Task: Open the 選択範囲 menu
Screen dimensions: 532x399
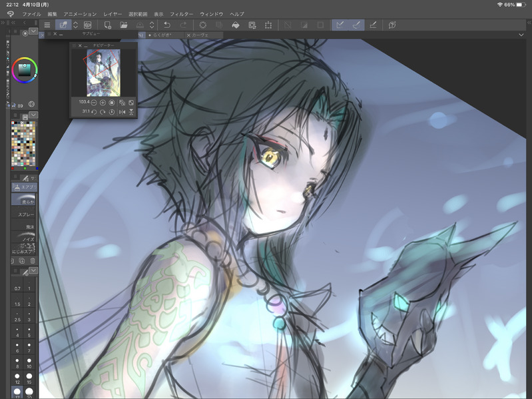Action: pyautogui.click(x=138, y=14)
